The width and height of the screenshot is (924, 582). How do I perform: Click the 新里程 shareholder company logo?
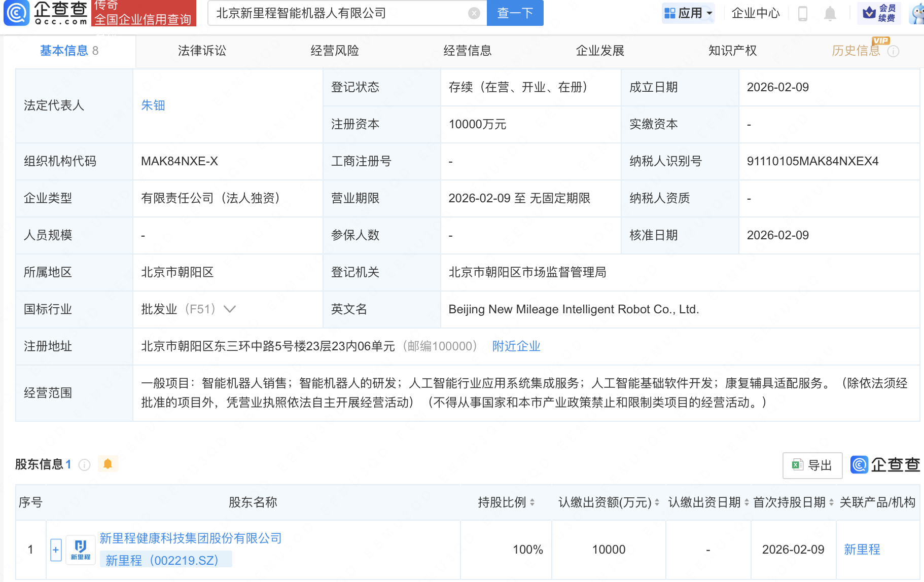tap(81, 550)
